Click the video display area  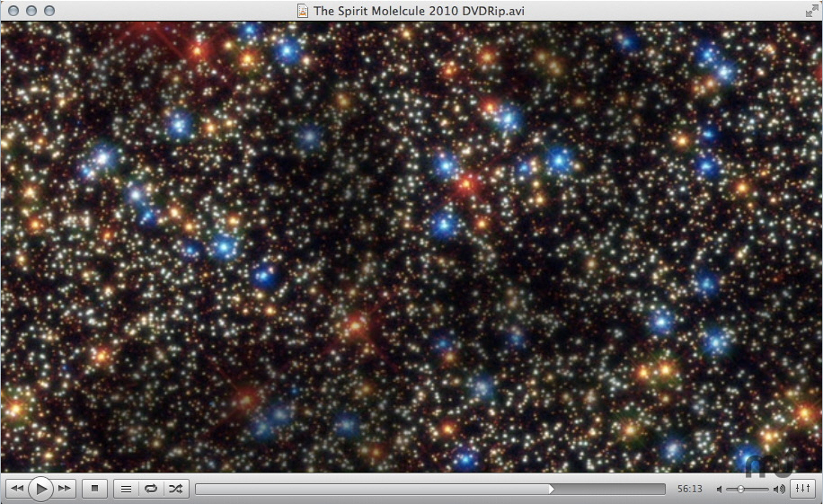pyautogui.click(x=411, y=247)
